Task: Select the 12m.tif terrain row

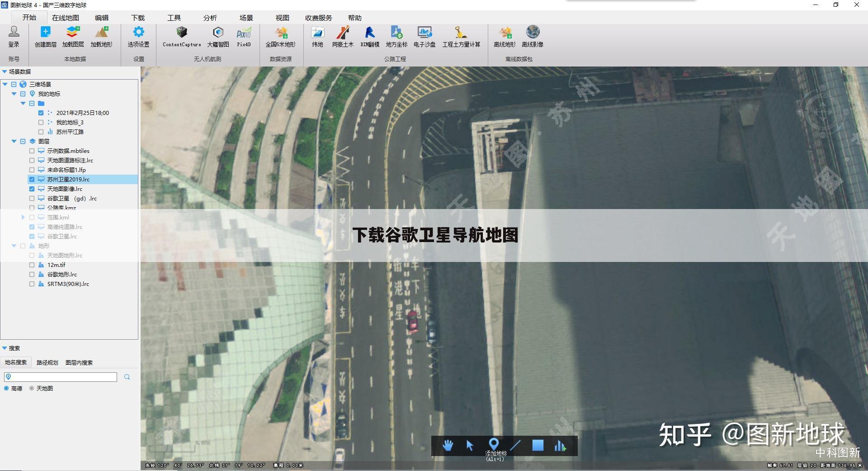Action: click(83, 265)
